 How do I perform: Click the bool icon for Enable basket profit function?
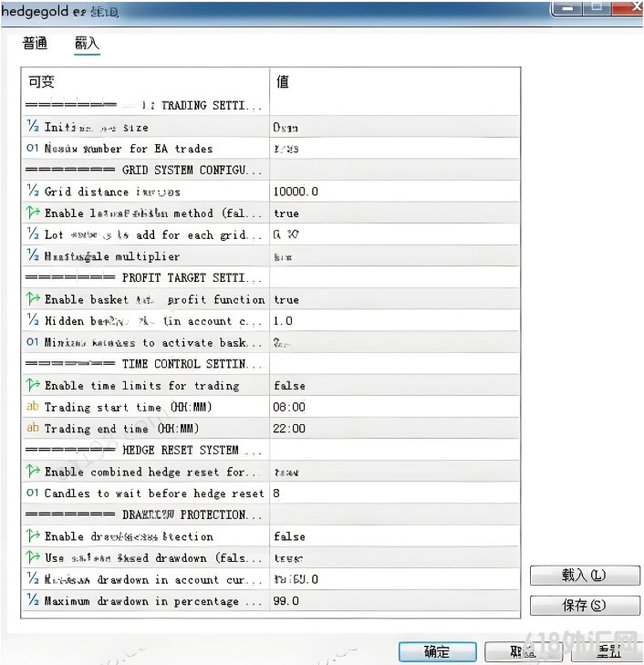tap(33, 299)
